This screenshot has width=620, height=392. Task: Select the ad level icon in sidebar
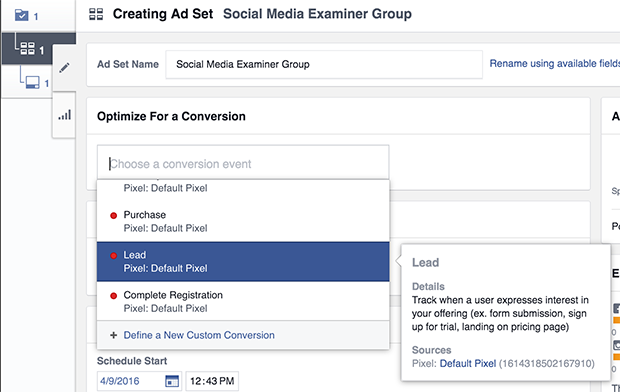(32, 82)
